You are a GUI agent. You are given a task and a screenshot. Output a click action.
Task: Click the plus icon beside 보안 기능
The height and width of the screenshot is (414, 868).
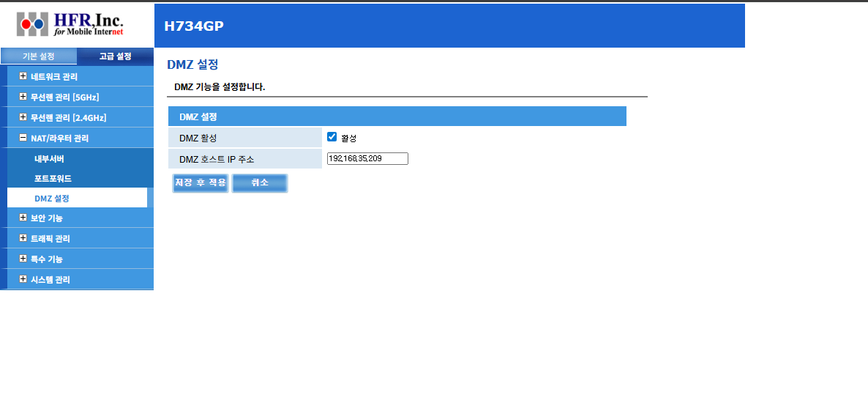click(23, 218)
